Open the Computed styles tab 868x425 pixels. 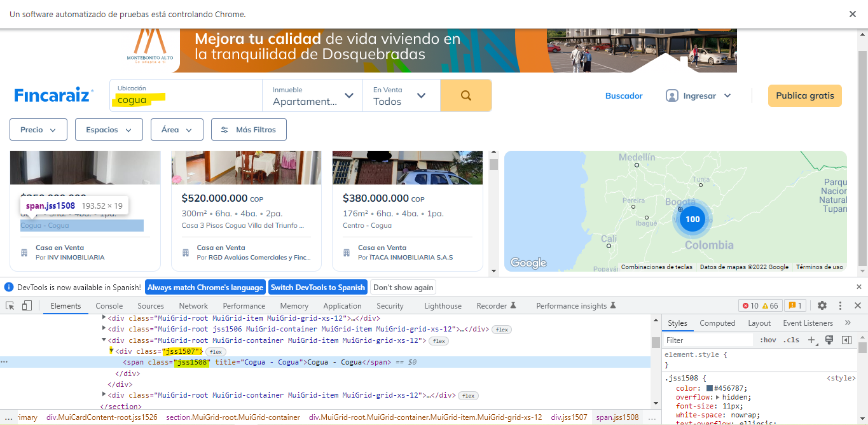[x=717, y=323]
